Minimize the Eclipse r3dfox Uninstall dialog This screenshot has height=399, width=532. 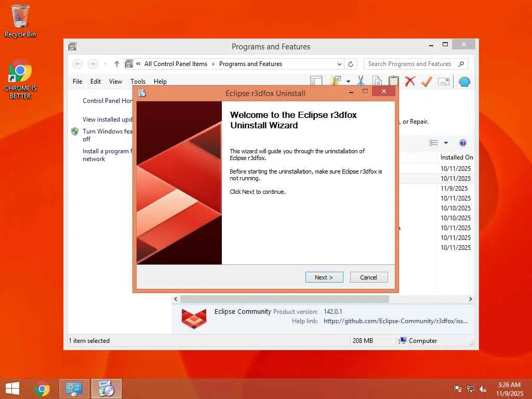pyautogui.click(x=351, y=92)
